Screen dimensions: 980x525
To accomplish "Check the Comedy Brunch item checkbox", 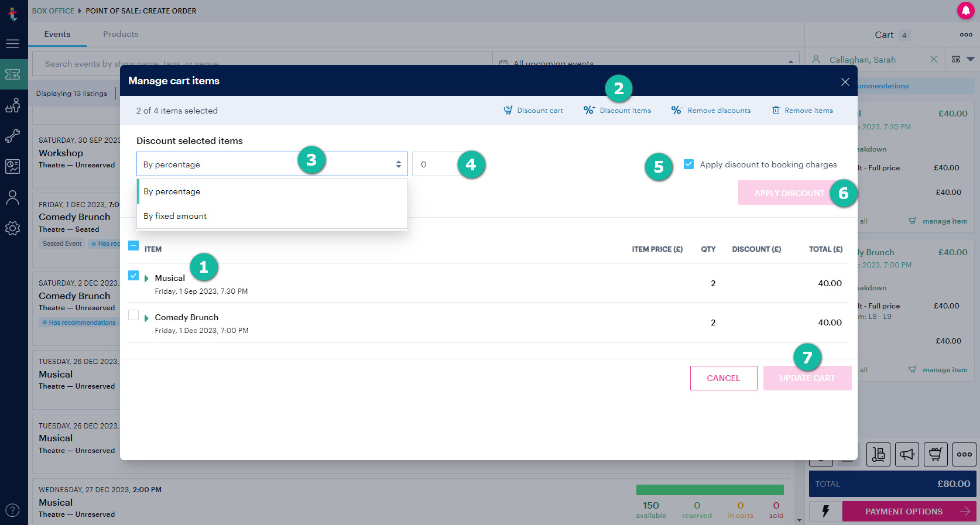I will click(x=133, y=315).
